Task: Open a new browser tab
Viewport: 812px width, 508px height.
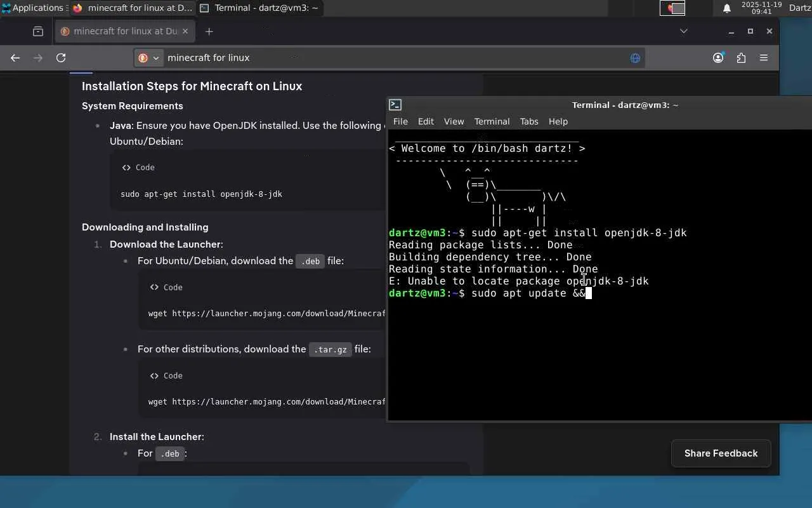Action: click(x=209, y=31)
